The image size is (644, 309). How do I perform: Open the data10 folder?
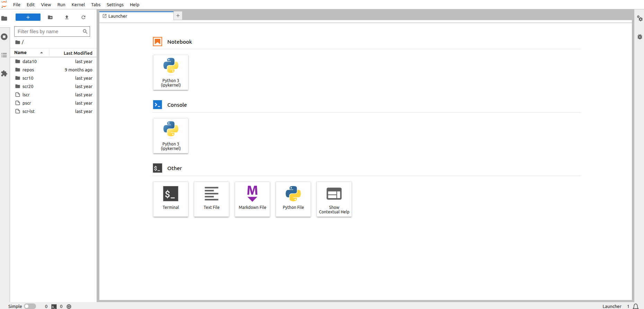(x=29, y=61)
